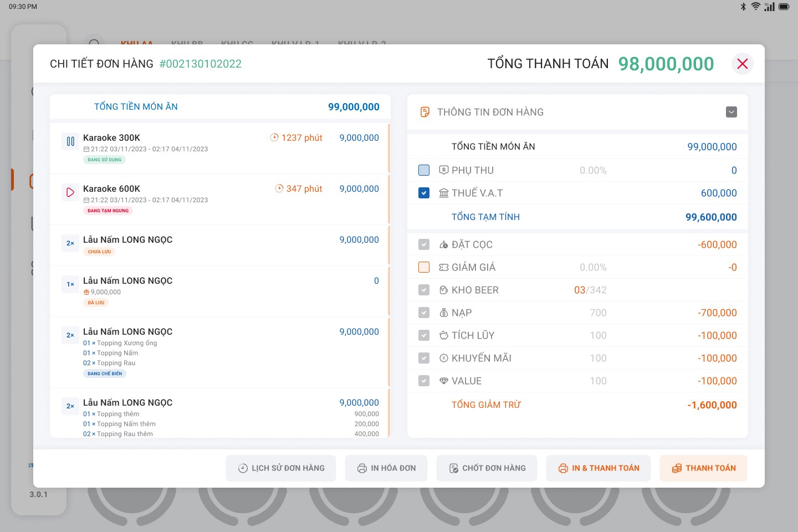Click Kho Beer 03/342 value

[x=590, y=290]
